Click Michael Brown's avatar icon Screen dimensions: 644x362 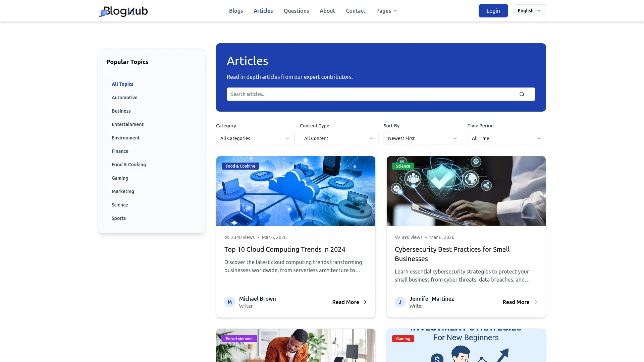[x=229, y=302]
